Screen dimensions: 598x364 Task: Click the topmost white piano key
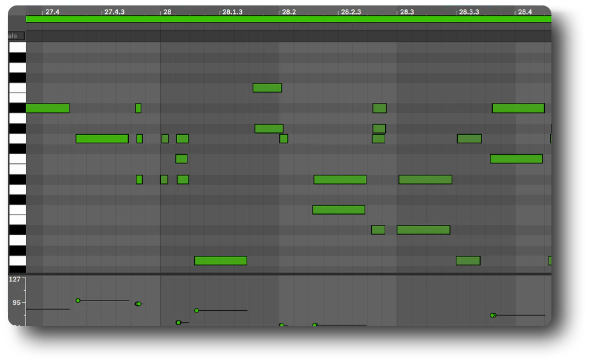[17, 47]
